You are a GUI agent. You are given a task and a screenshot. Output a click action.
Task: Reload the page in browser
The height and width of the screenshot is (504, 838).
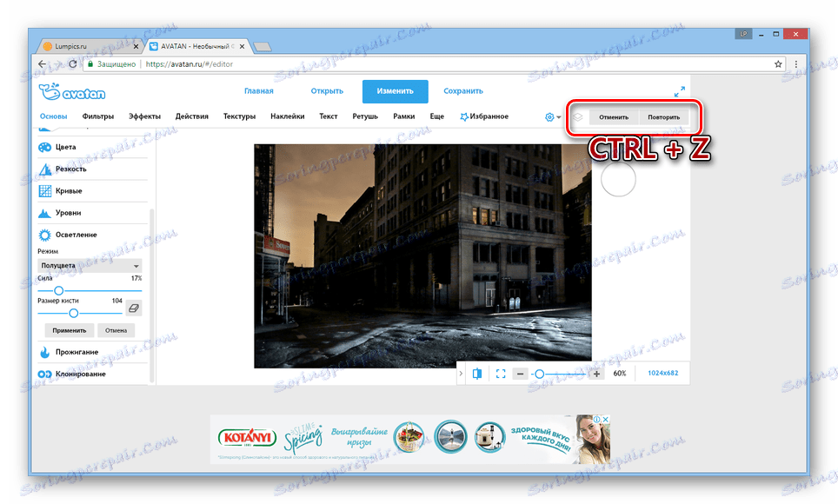click(x=73, y=64)
